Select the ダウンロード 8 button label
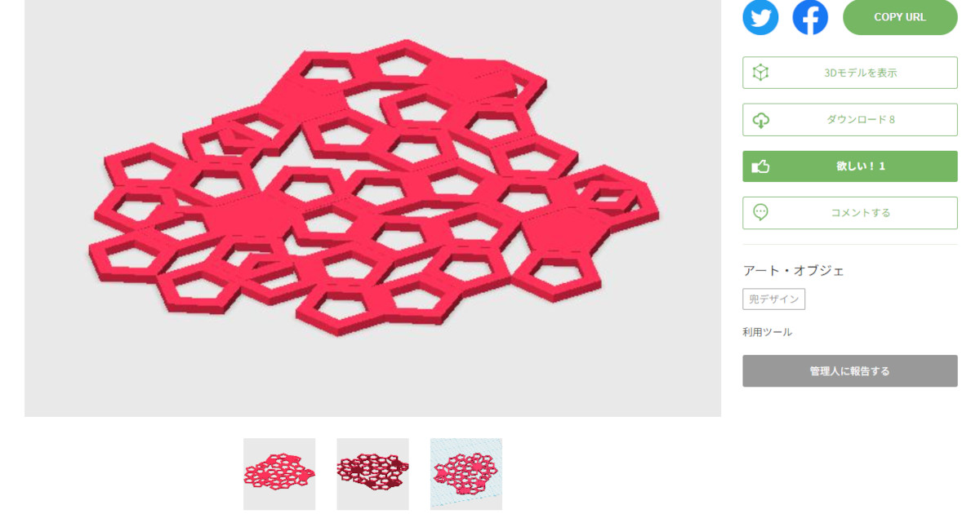Screen dimensions: 980x514 [861, 120]
